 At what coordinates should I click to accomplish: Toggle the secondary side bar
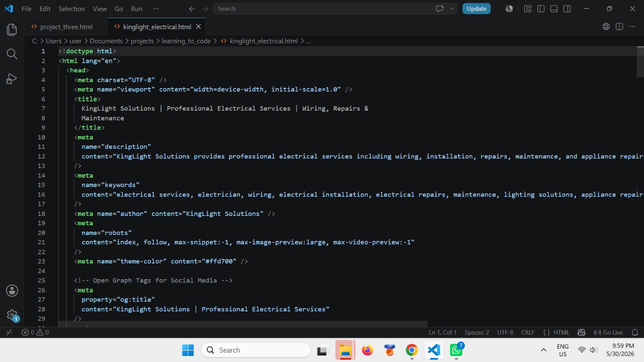567,9
